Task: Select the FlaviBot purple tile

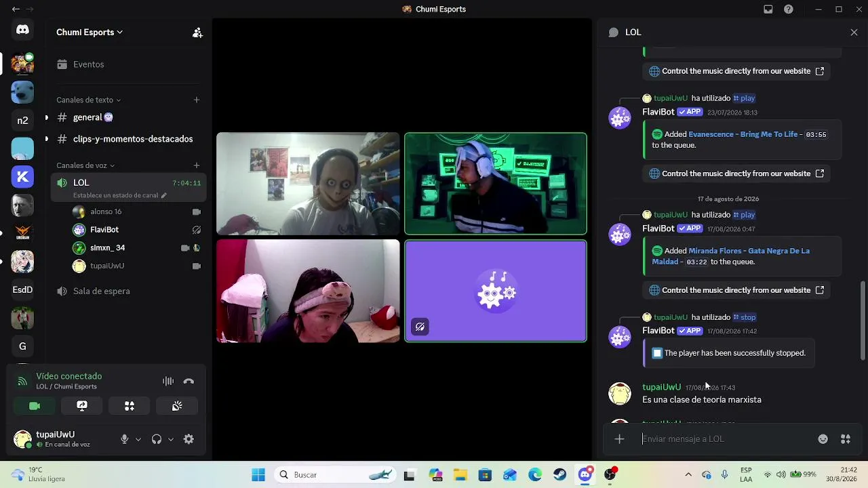Action: pyautogui.click(x=496, y=291)
